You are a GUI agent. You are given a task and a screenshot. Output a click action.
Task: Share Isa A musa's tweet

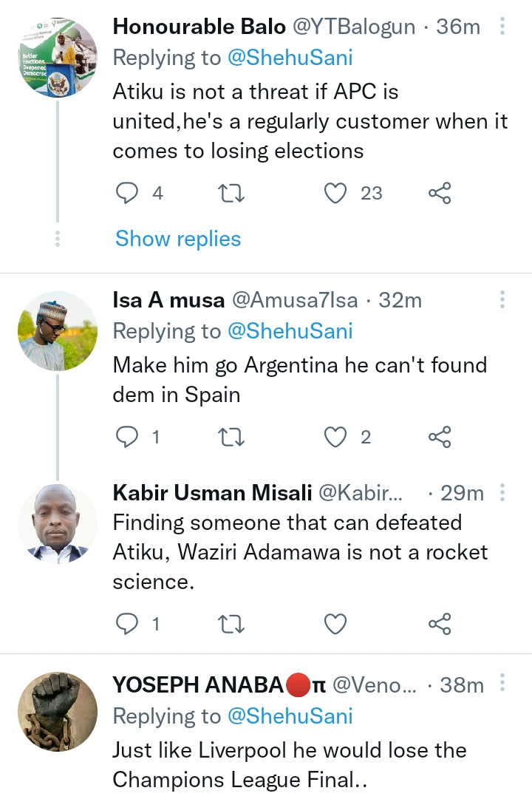click(440, 438)
